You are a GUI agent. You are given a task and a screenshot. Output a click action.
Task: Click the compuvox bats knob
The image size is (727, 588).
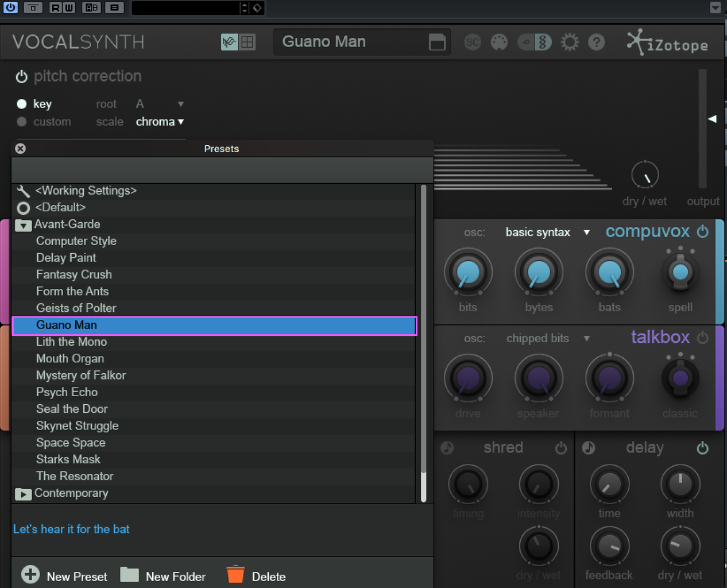click(609, 272)
